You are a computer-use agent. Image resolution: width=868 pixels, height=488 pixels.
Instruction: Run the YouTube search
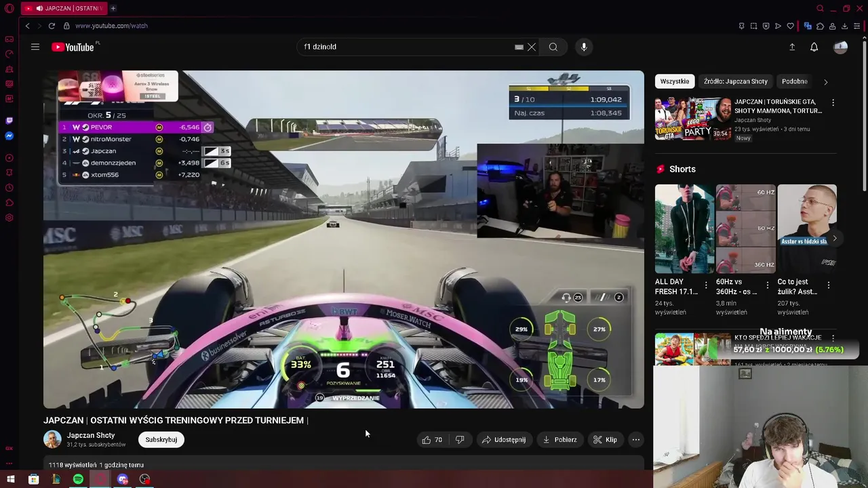click(553, 47)
